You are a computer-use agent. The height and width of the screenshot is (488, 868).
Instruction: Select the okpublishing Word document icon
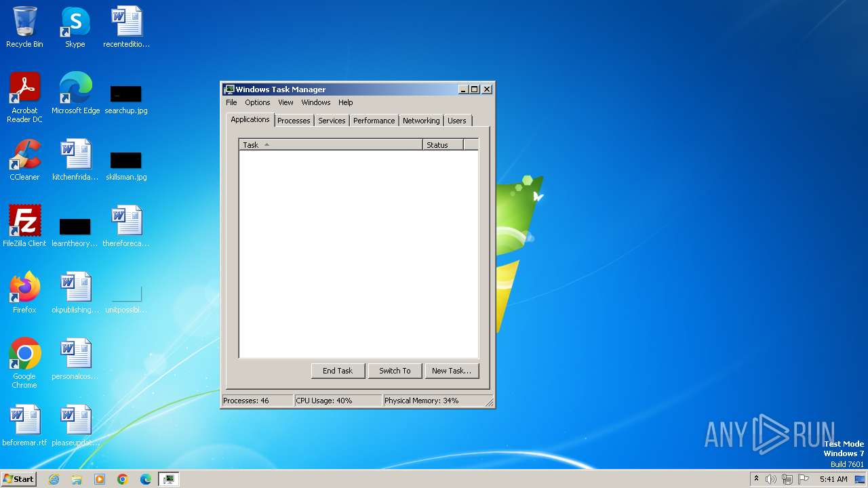coord(75,293)
